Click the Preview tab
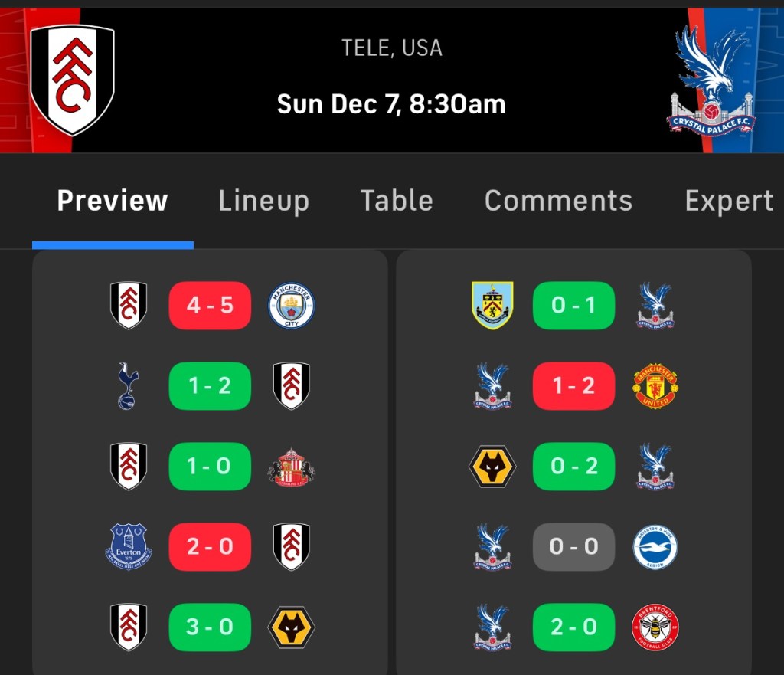 tap(113, 201)
